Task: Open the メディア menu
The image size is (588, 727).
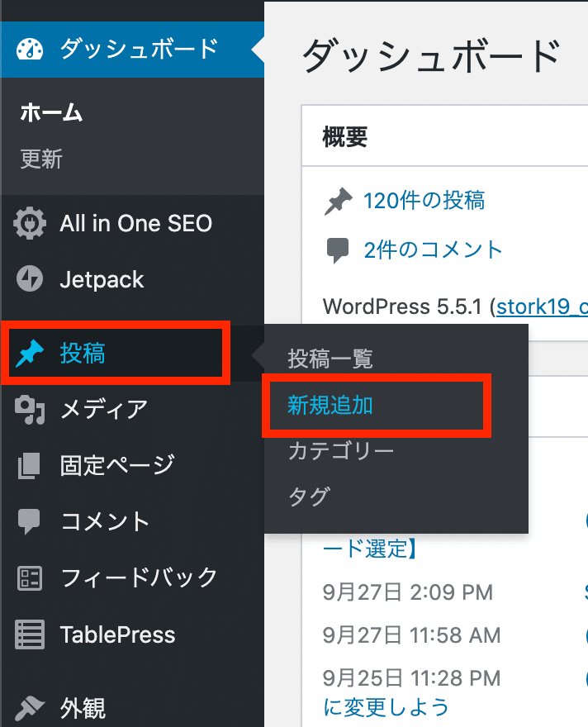Action: pyautogui.click(x=132, y=410)
